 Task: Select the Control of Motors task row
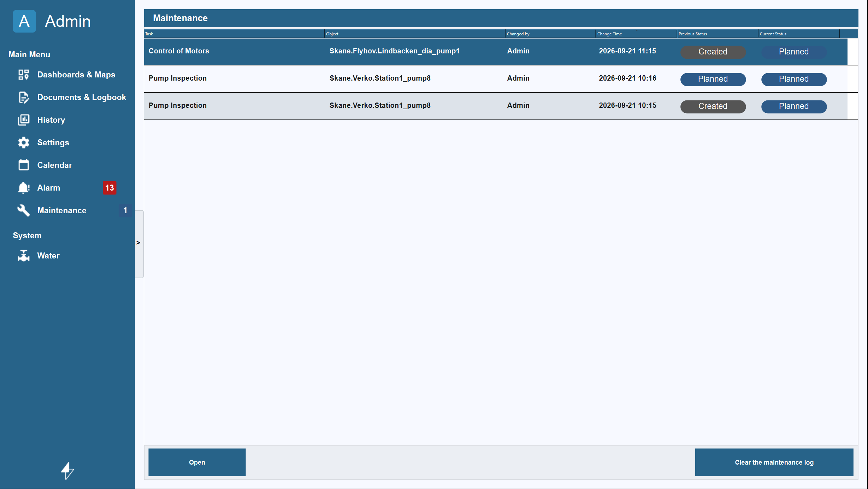496,52
